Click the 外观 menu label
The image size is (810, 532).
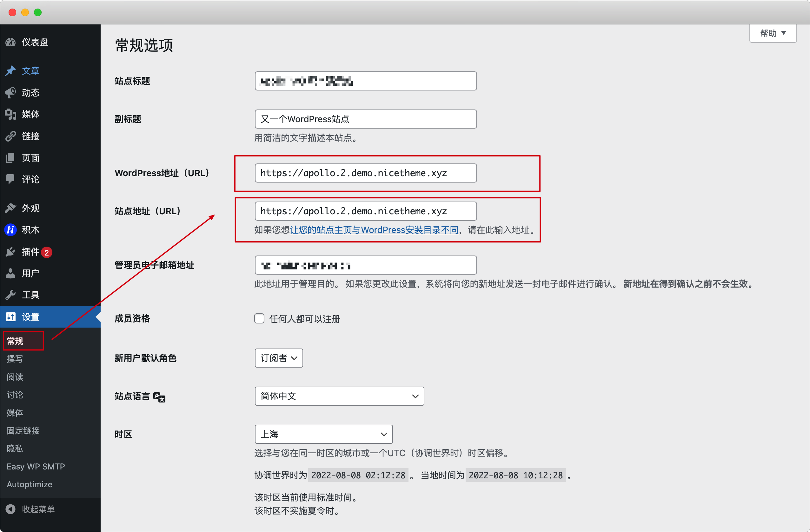[x=31, y=208]
